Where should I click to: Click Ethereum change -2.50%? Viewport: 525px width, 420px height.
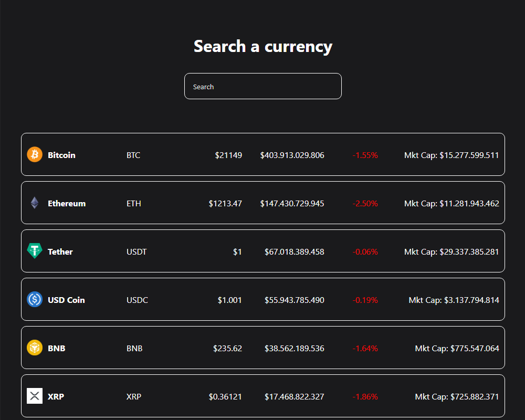pyautogui.click(x=365, y=203)
